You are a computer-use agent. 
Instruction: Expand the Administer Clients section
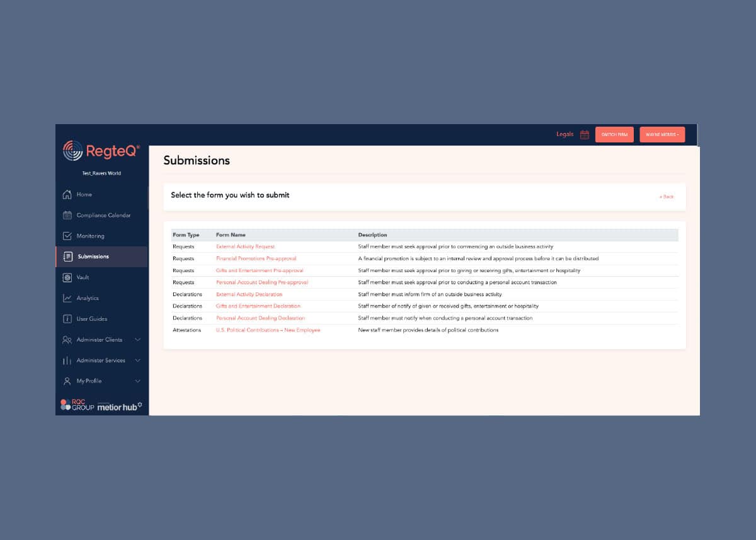coord(138,339)
